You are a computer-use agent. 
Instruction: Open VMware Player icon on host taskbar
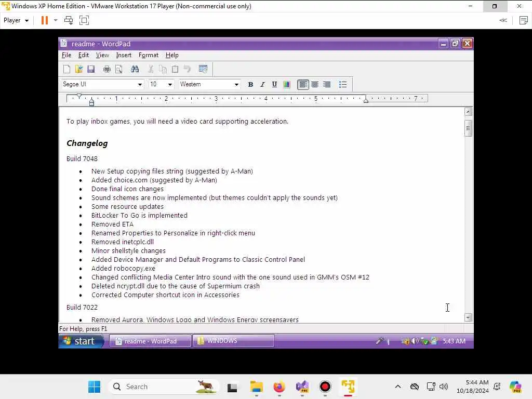tap(348, 387)
